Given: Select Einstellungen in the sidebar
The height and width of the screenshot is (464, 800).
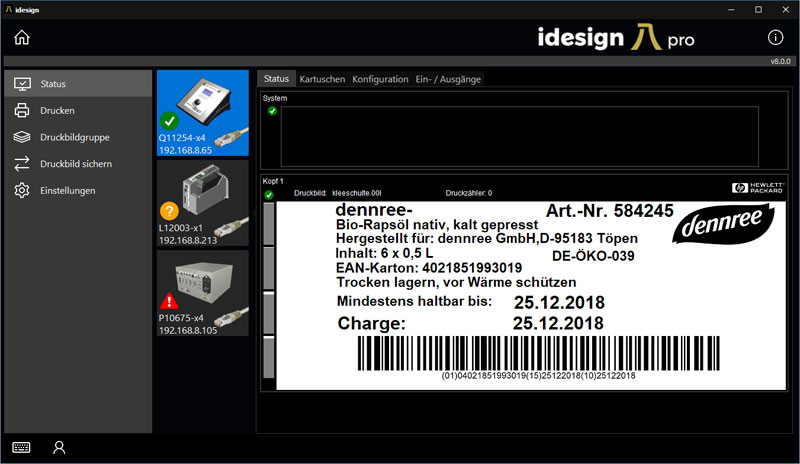Looking at the screenshot, I should [x=78, y=190].
